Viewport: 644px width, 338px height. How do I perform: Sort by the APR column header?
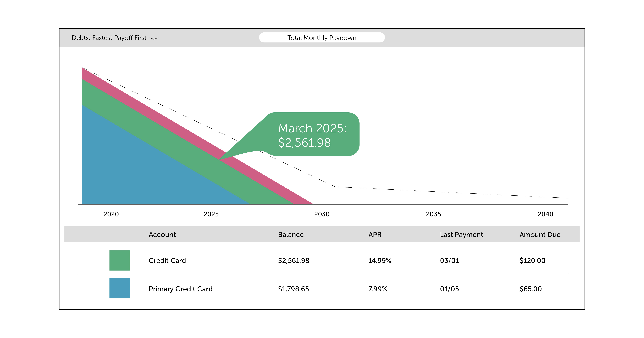click(375, 234)
